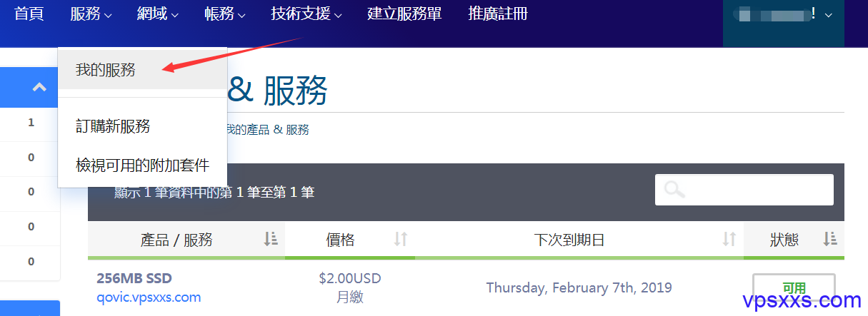The width and height of the screenshot is (868, 316).
Task: Sort by 狀態 column icon
Action: point(830,240)
